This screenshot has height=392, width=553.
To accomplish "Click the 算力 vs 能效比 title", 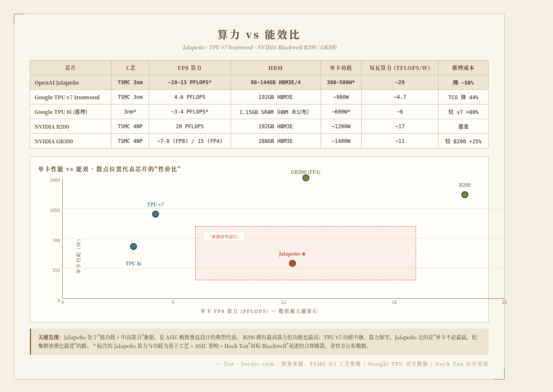I will pos(259,35).
